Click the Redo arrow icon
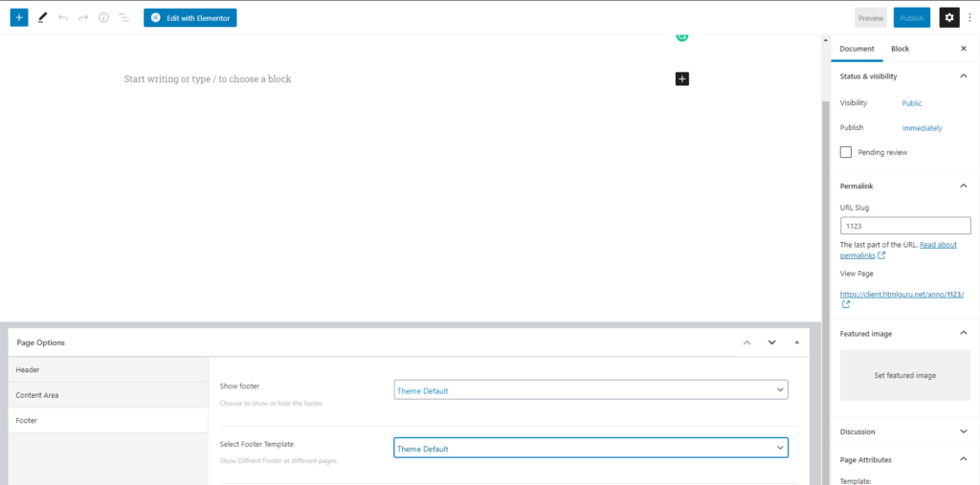The image size is (980, 485). (83, 17)
